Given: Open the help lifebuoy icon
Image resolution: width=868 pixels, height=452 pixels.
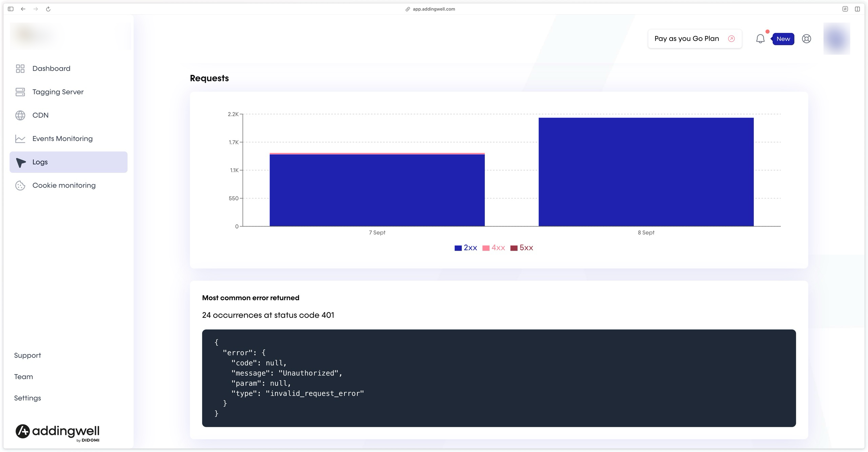Looking at the screenshot, I should click(806, 39).
